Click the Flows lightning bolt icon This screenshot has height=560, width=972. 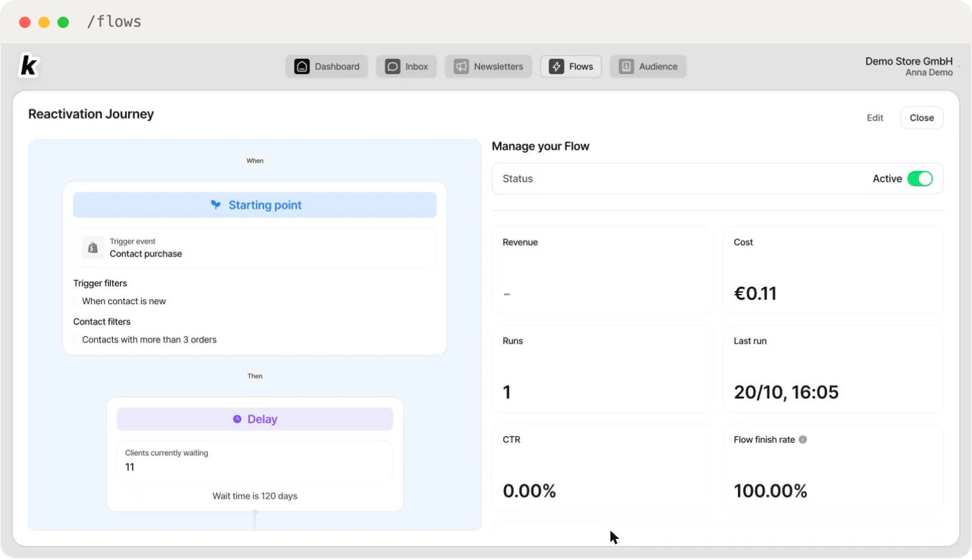point(557,66)
